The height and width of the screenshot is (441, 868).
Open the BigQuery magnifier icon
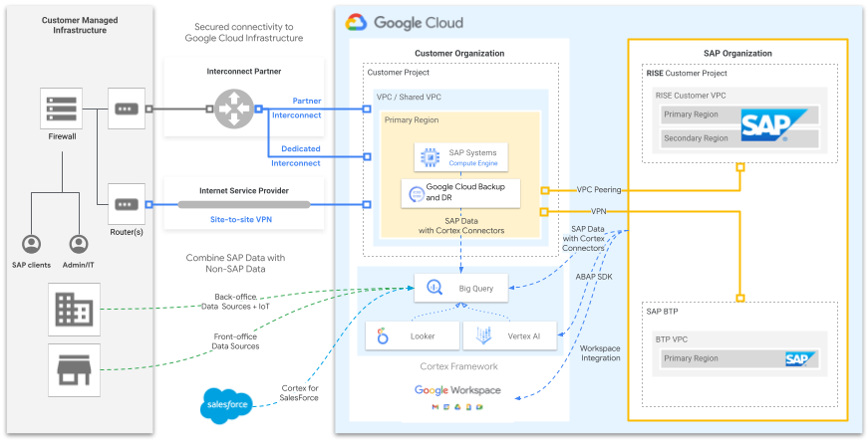pyautogui.click(x=434, y=289)
